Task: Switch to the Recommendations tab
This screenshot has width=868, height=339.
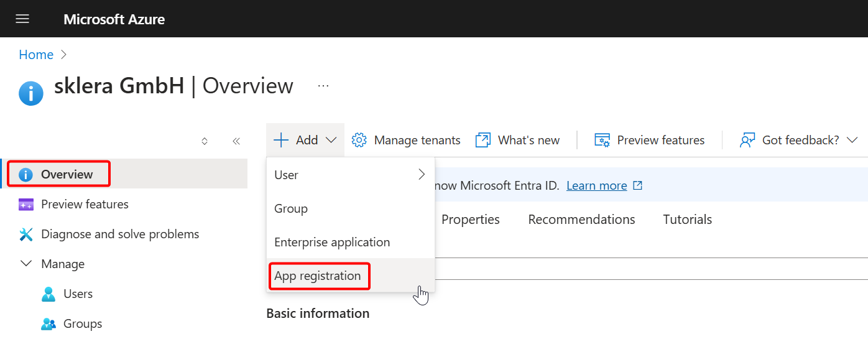Action: (x=581, y=220)
